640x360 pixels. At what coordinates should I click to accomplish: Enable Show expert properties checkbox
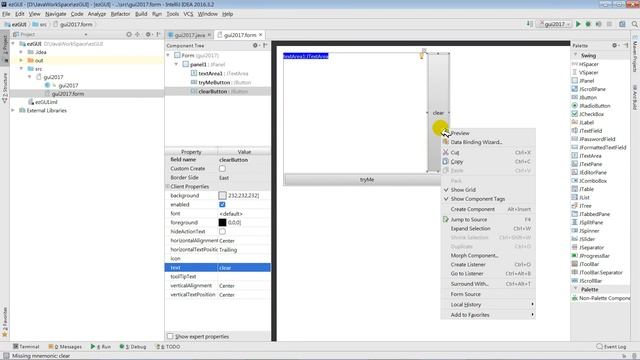(x=170, y=336)
